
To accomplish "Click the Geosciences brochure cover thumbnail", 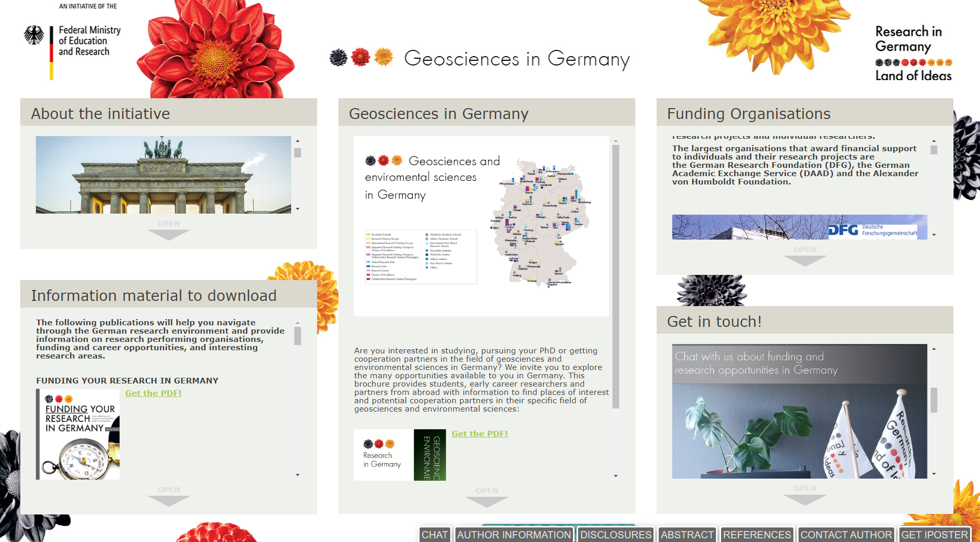I will 400,455.
